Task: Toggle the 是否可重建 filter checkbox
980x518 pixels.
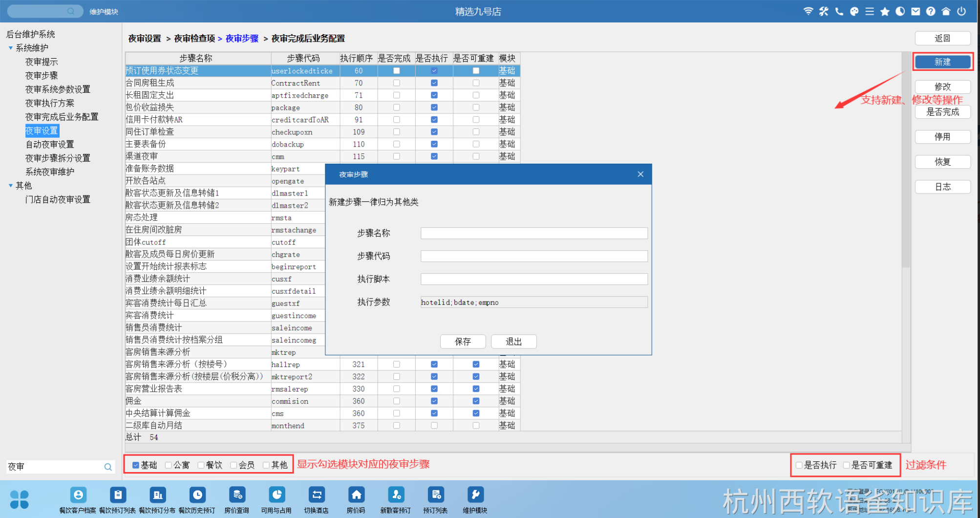Action: 847,465
